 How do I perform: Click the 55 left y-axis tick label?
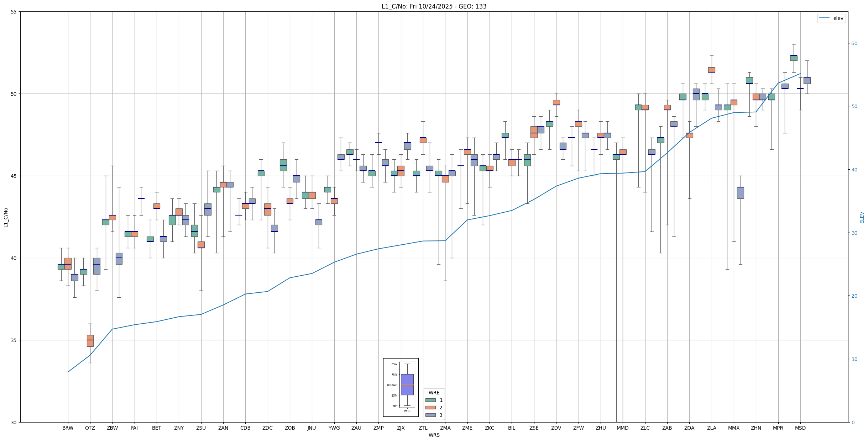coord(14,12)
